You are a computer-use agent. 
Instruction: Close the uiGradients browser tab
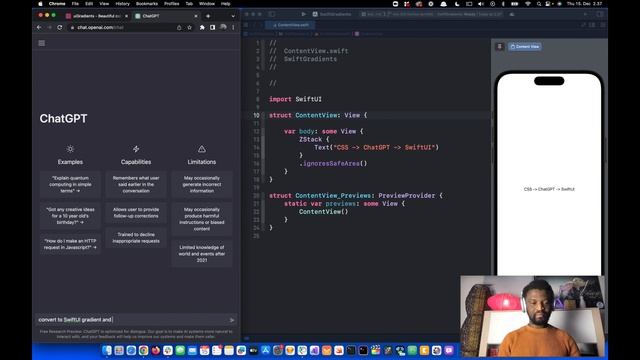[x=126, y=16]
